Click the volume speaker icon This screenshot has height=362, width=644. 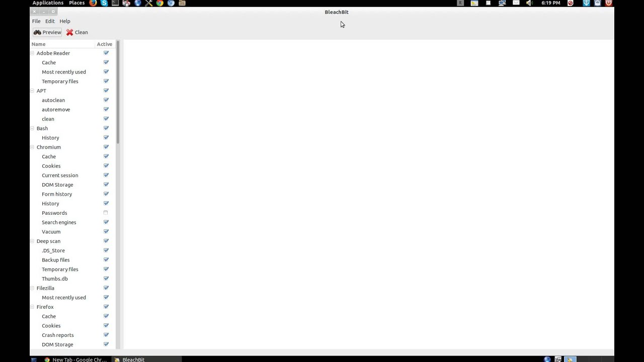pyautogui.click(x=529, y=3)
